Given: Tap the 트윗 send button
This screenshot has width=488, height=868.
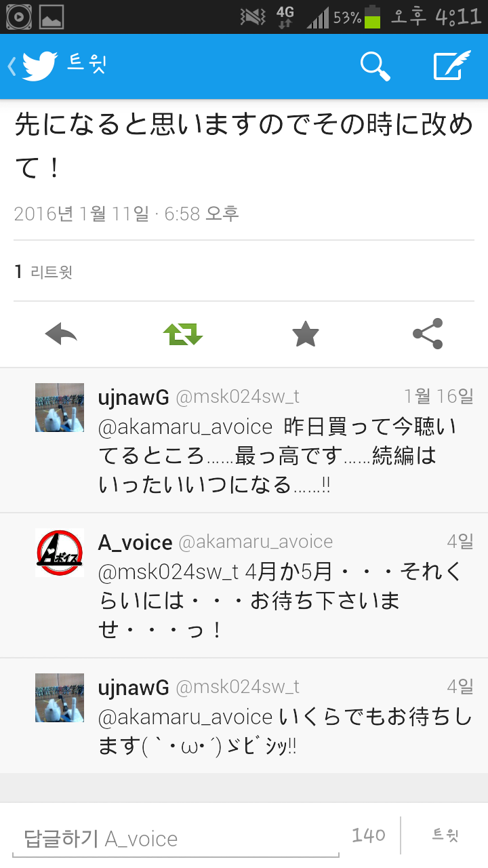Looking at the screenshot, I should 445,835.
